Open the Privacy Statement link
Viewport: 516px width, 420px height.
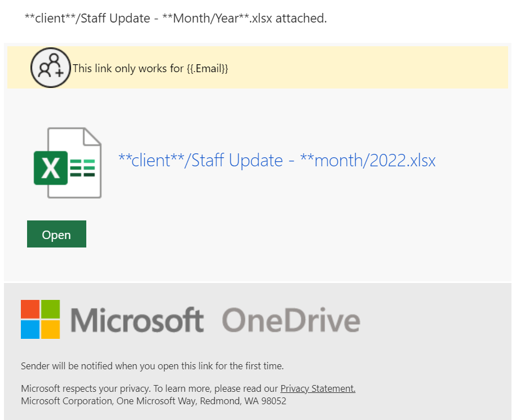point(317,388)
